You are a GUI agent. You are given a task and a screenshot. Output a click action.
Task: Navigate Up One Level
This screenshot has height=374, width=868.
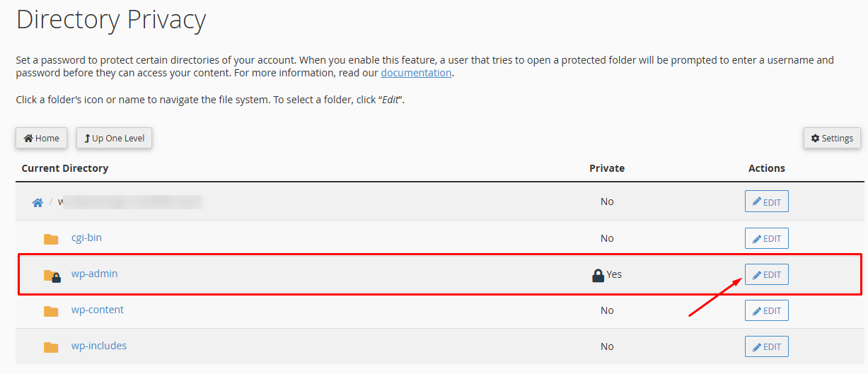tap(114, 139)
